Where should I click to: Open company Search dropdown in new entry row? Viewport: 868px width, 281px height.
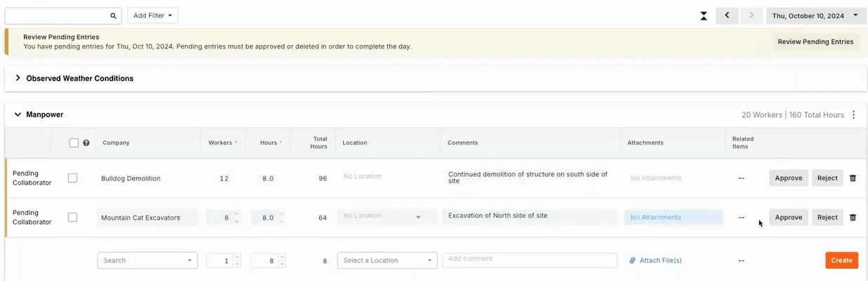click(148, 260)
